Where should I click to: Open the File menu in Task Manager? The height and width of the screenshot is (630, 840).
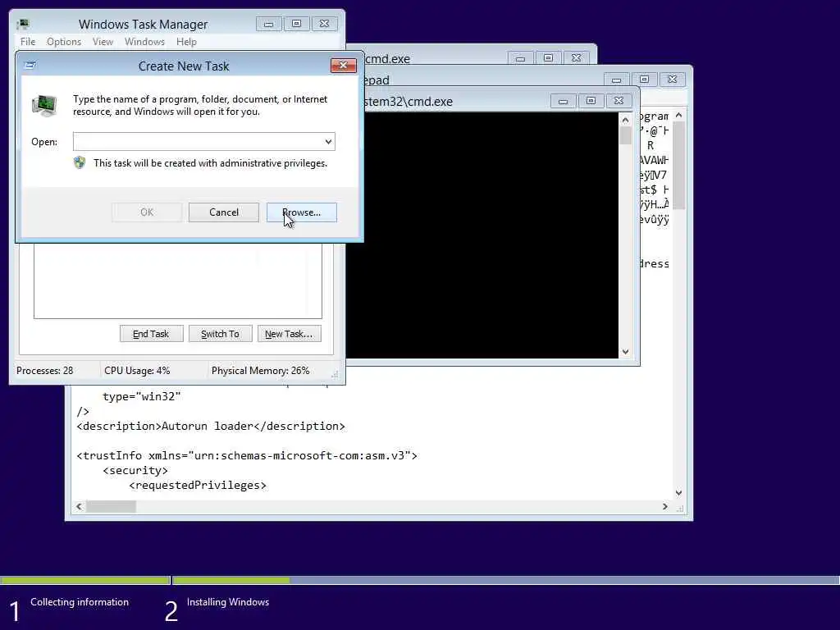coord(28,42)
